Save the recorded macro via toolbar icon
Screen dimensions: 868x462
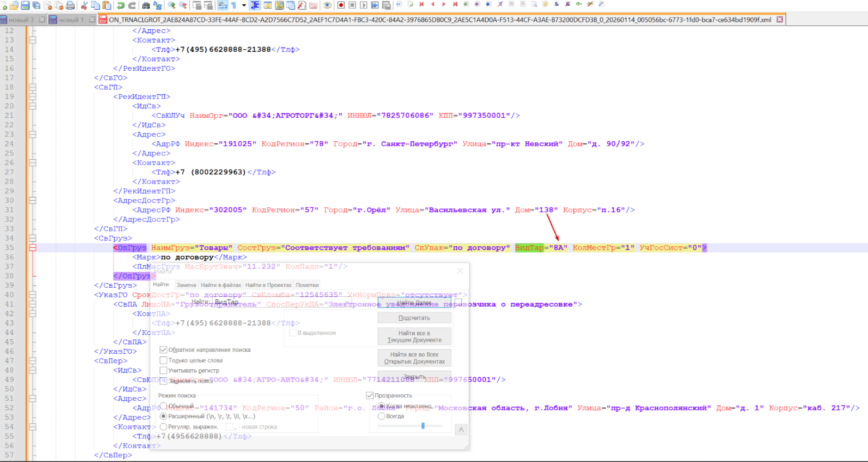[x=386, y=6]
